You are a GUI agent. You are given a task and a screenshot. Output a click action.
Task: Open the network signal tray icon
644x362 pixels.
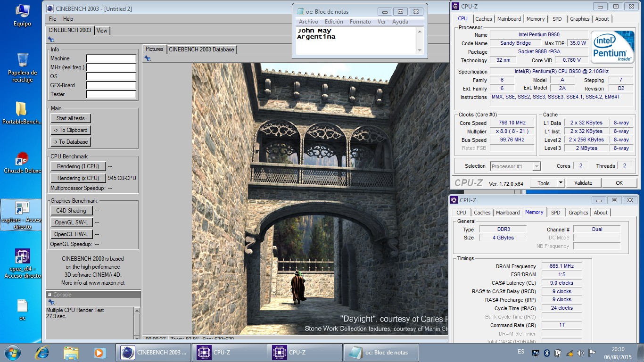[x=569, y=353]
